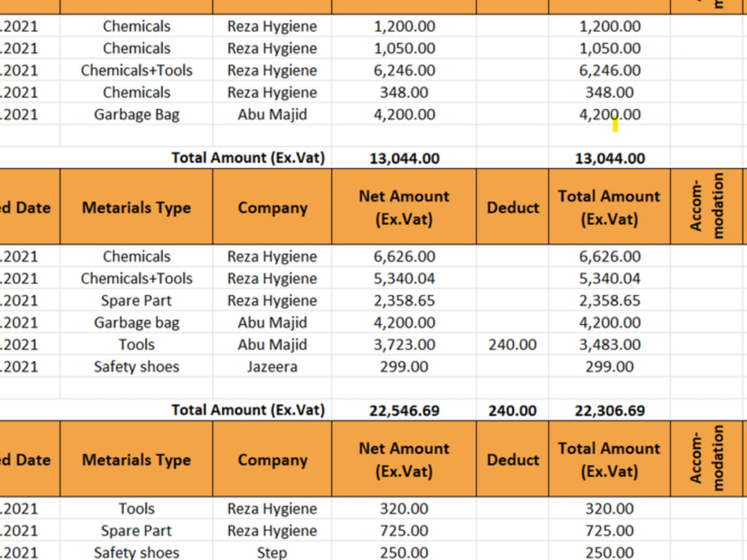Select 250.00 under Net Amount
This screenshot has height=560, width=747.
404,553
